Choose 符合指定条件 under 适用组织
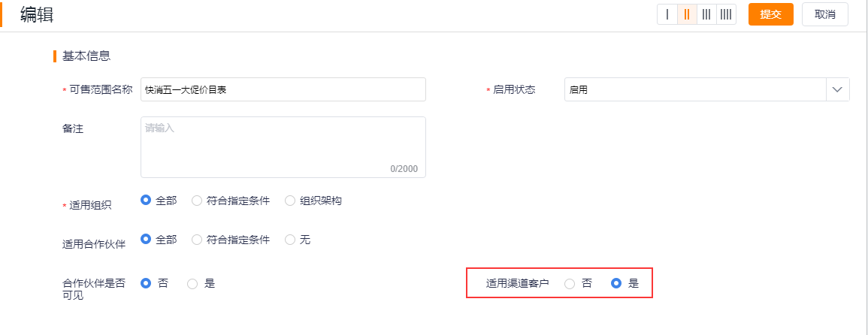Screen dimensions: 868x335 point(231,201)
